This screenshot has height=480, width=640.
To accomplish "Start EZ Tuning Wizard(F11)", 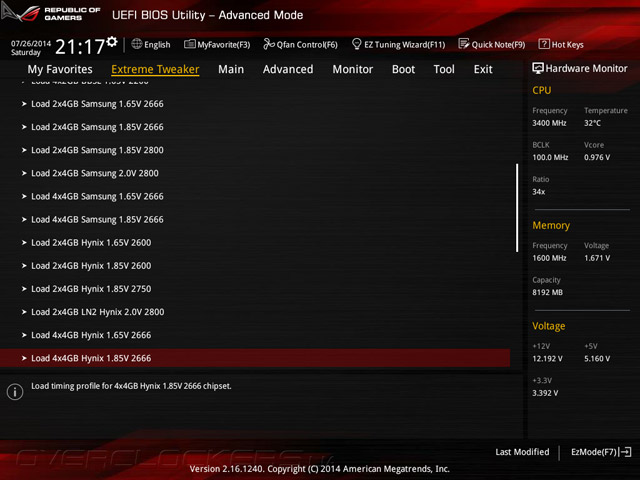I will tap(404, 45).
